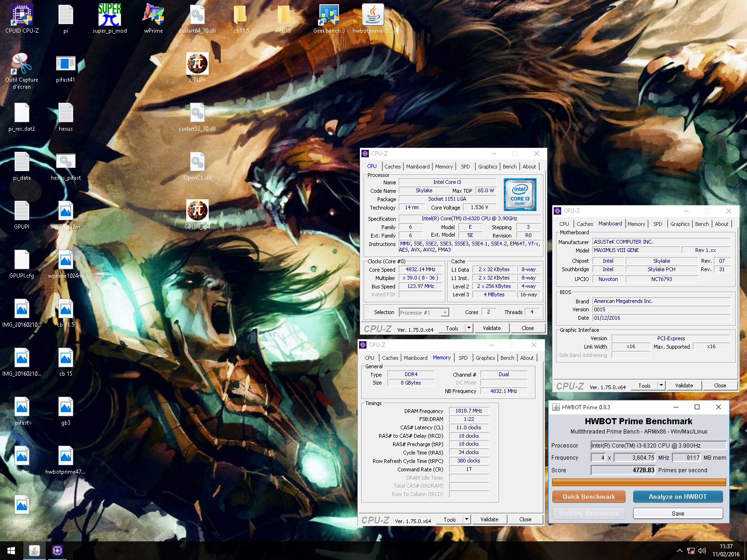The image size is (747, 560).
Task: Open OpenCL.dll file icon
Action: 197,166
